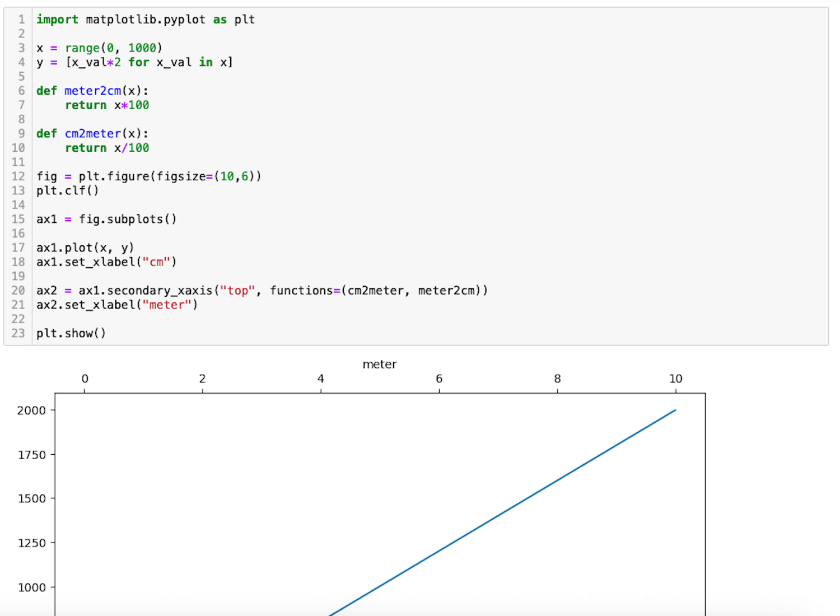840x616 pixels.
Task: Click the "top" string in secondary_xaxis
Action: 237,291
